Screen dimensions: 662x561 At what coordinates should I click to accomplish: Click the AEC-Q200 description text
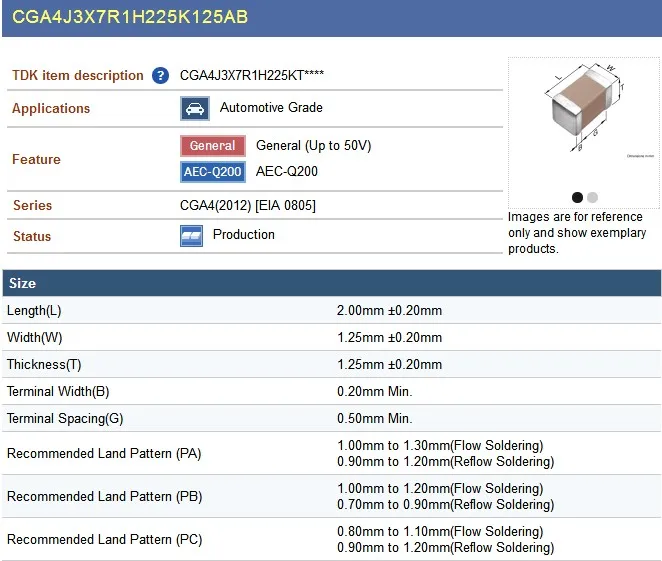(287, 171)
